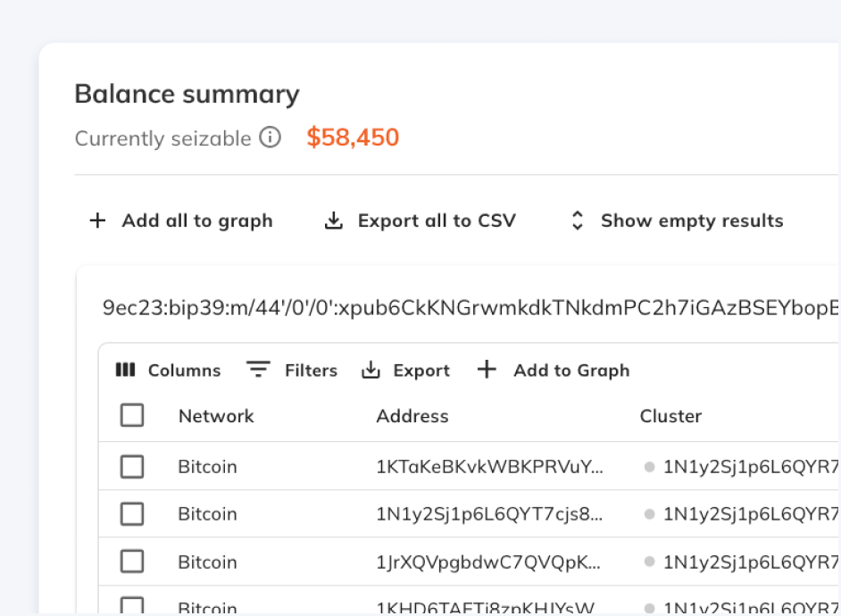Click the plus icon for Add to Graph
This screenshot has width=841, height=616.
coord(487,370)
